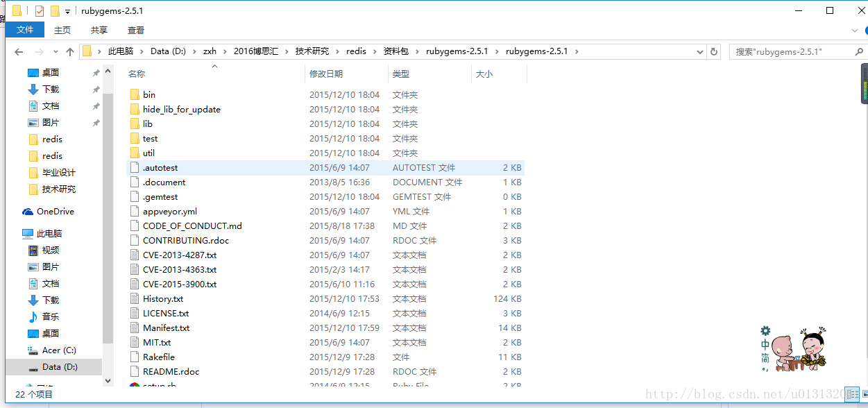
Task: Click 2016博思汇 in the address breadcrumb
Action: pyautogui.click(x=257, y=51)
